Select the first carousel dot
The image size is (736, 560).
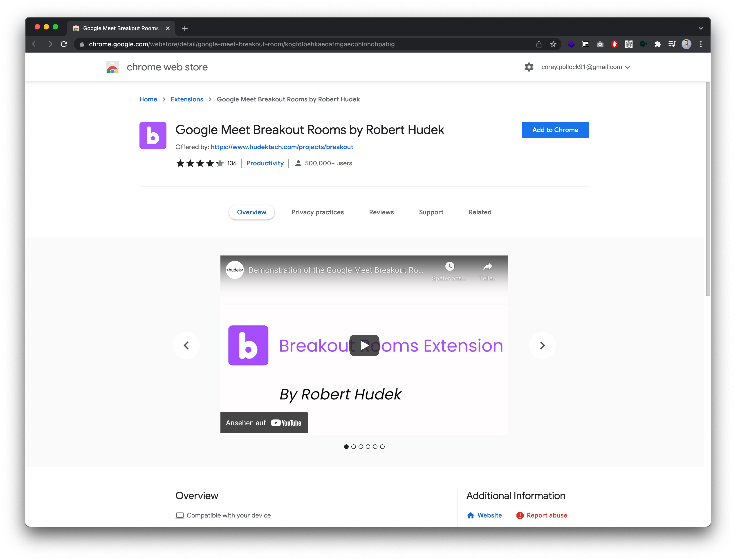(346, 447)
